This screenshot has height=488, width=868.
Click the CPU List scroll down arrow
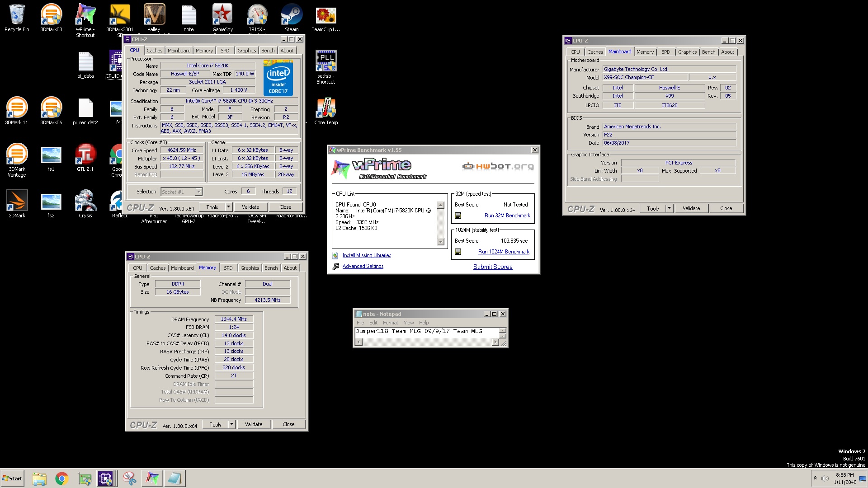(x=441, y=242)
